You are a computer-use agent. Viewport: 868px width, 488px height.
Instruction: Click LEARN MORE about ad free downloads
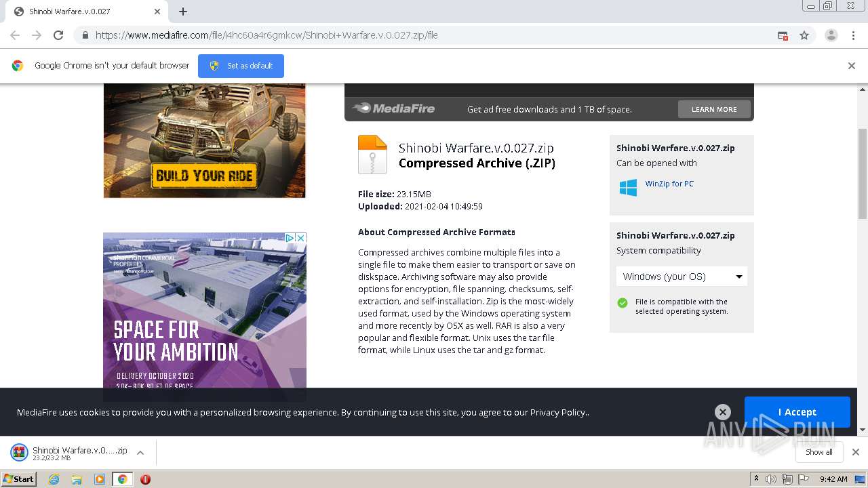[x=714, y=109]
